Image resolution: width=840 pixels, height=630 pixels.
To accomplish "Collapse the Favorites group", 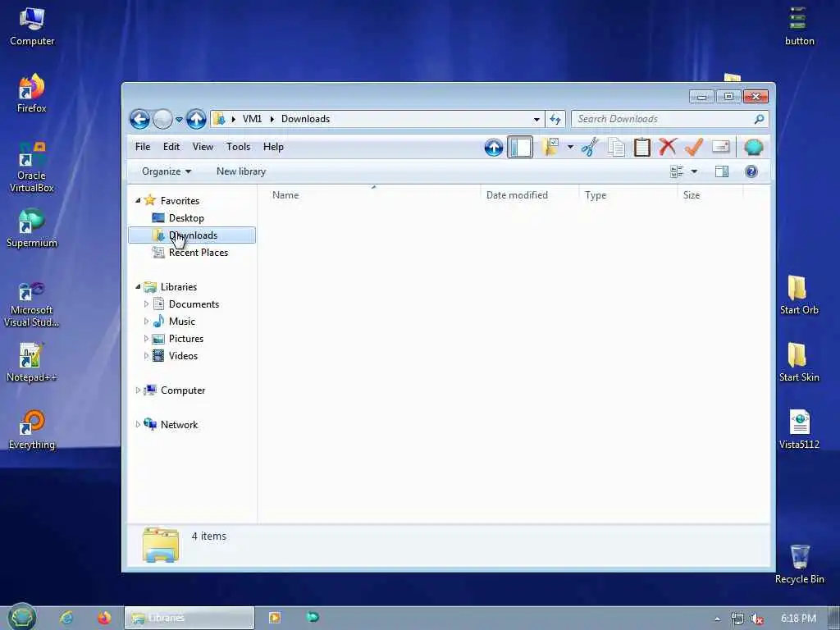I will 138,200.
